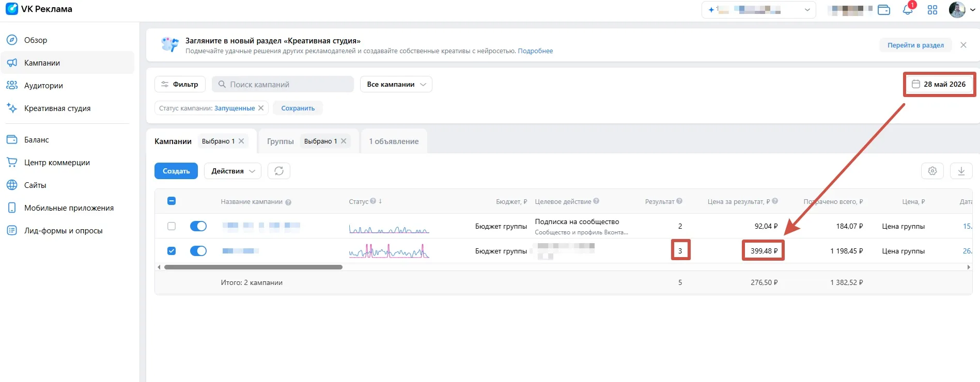
Task: Open table column settings gear
Action: (932, 171)
